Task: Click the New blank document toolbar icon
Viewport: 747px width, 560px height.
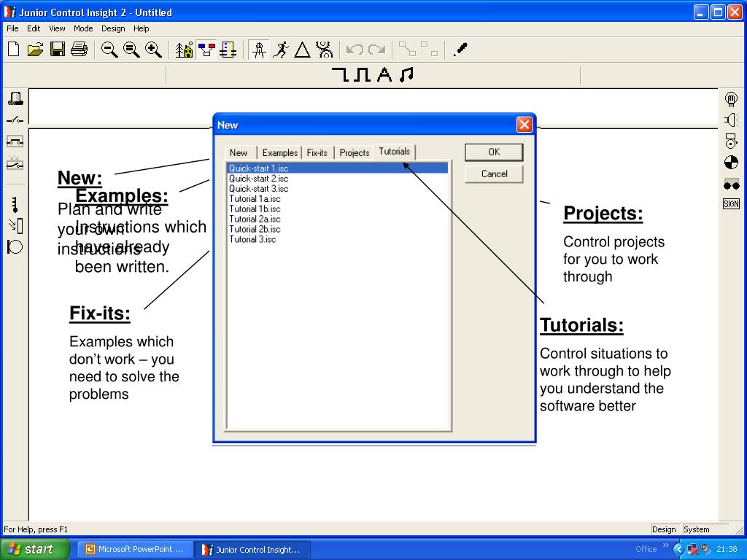Action: (13, 49)
